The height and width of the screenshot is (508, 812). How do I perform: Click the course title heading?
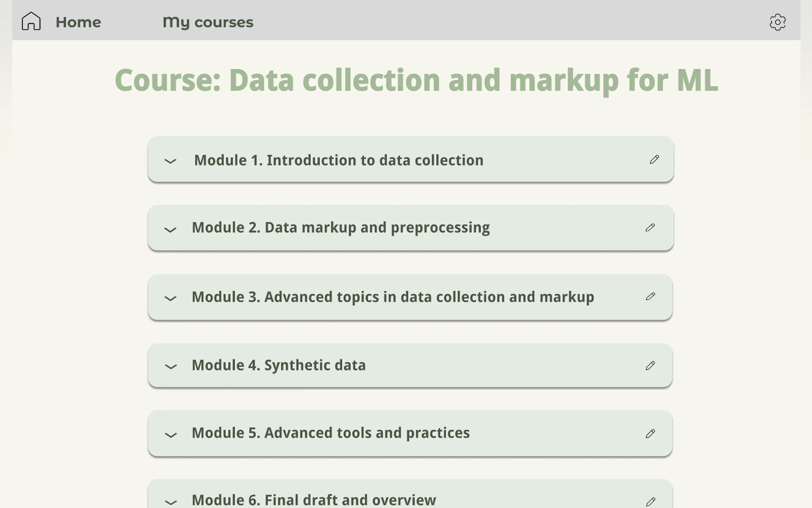click(416, 80)
